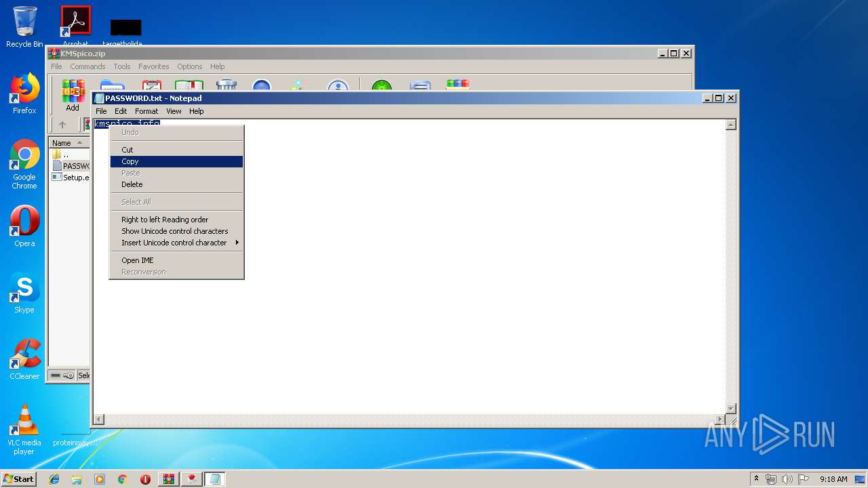Open Notepad's View menu
868x488 pixels.
[x=174, y=111]
